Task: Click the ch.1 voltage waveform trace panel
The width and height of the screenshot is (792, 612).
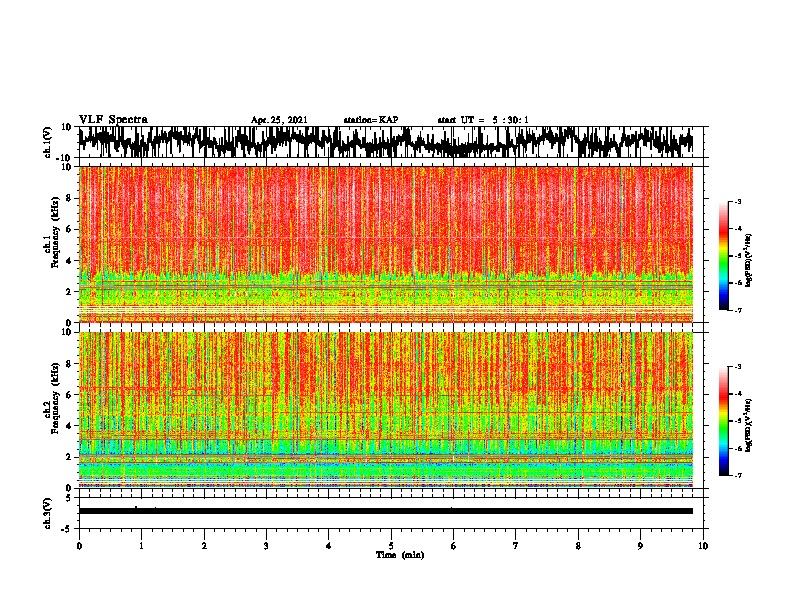Action: [386, 142]
